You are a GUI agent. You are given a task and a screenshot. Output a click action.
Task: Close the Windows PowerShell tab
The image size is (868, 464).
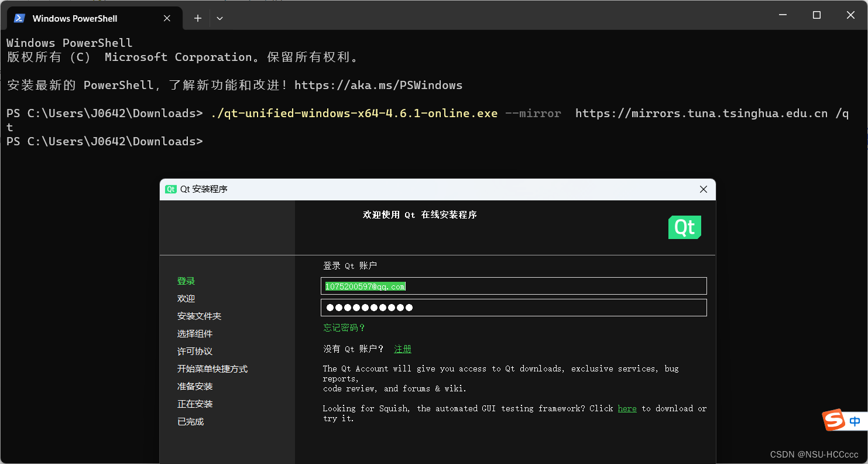pos(167,18)
